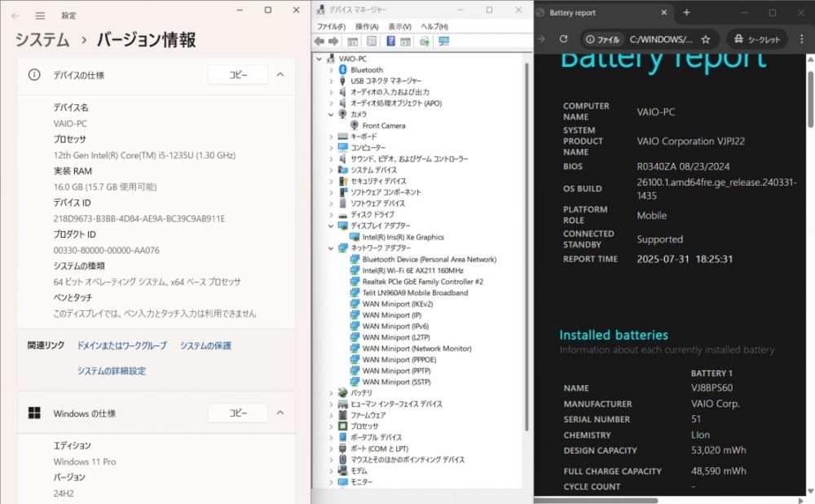Click the info icon beside デバイスの仕様
Image resolution: width=815 pixels, height=504 pixels.
(34, 75)
